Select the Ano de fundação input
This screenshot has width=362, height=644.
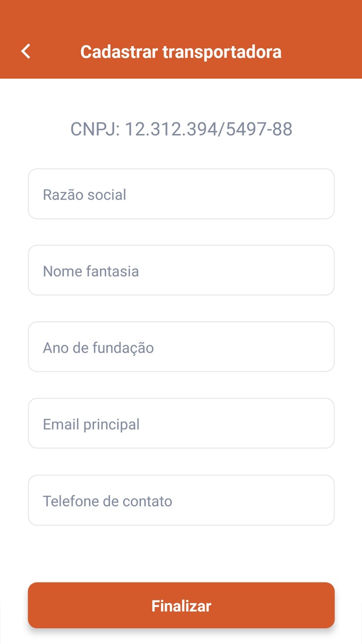point(181,347)
